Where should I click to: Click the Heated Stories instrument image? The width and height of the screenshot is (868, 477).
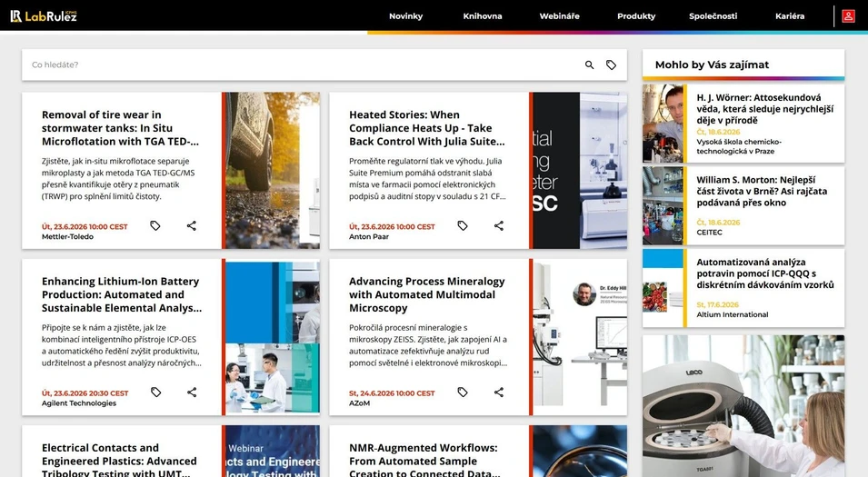[580, 171]
